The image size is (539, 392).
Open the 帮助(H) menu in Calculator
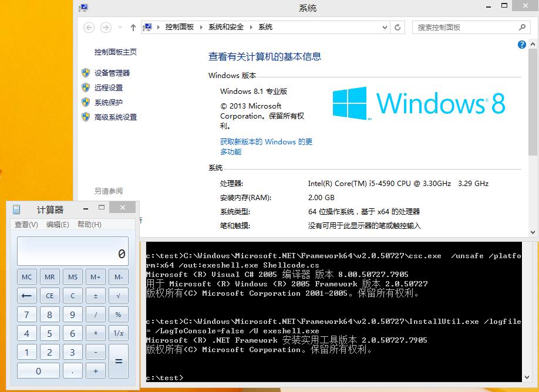click(x=89, y=225)
